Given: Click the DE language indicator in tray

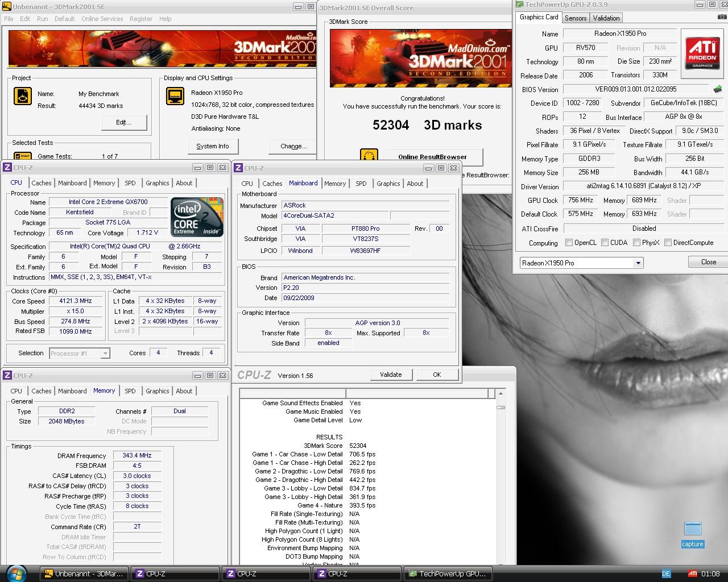Looking at the screenshot, I should [x=667, y=574].
